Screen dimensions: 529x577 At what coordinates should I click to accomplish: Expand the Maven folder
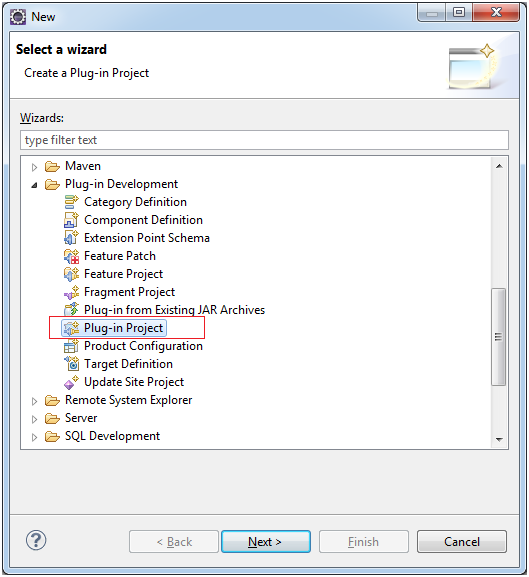pos(34,167)
